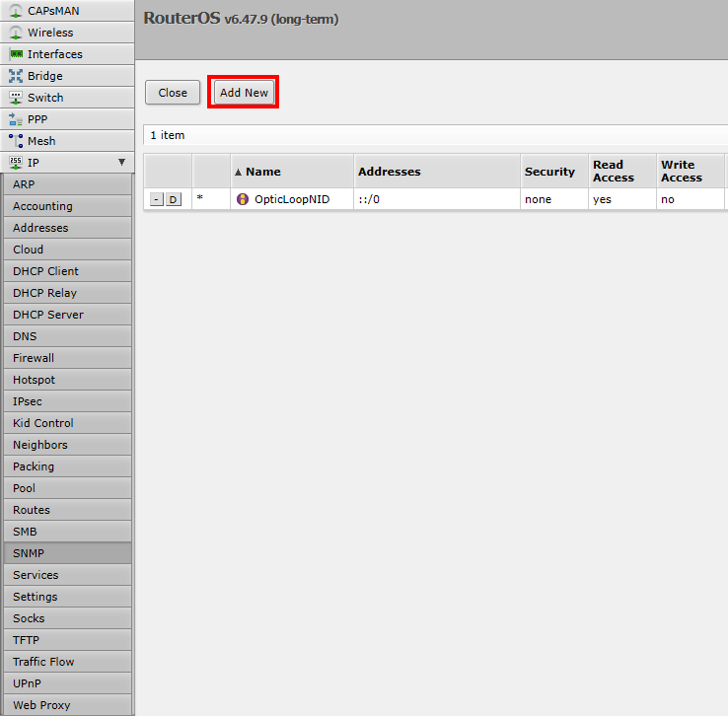
Task: Click the Interfaces icon in sidebar
Action: point(16,54)
